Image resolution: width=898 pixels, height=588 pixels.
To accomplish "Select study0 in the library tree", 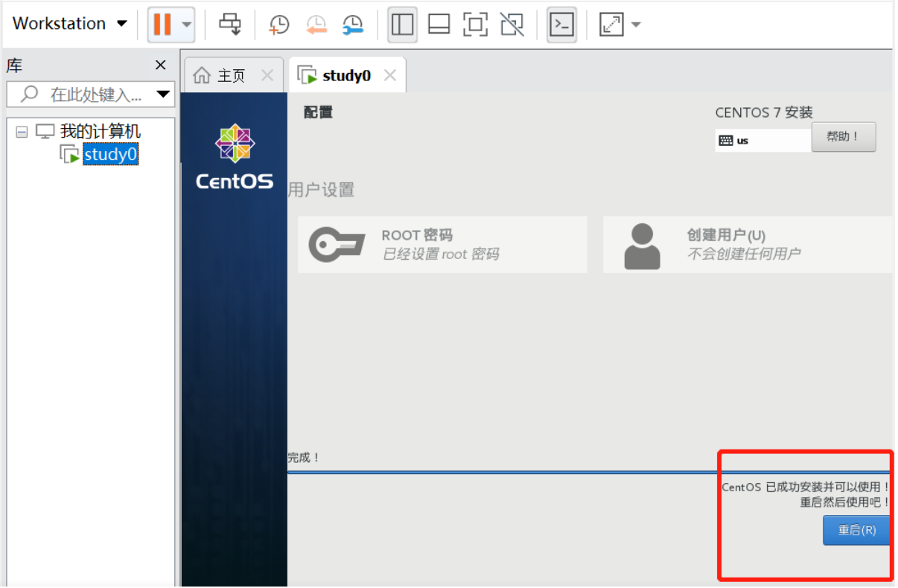I will pyautogui.click(x=110, y=154).
